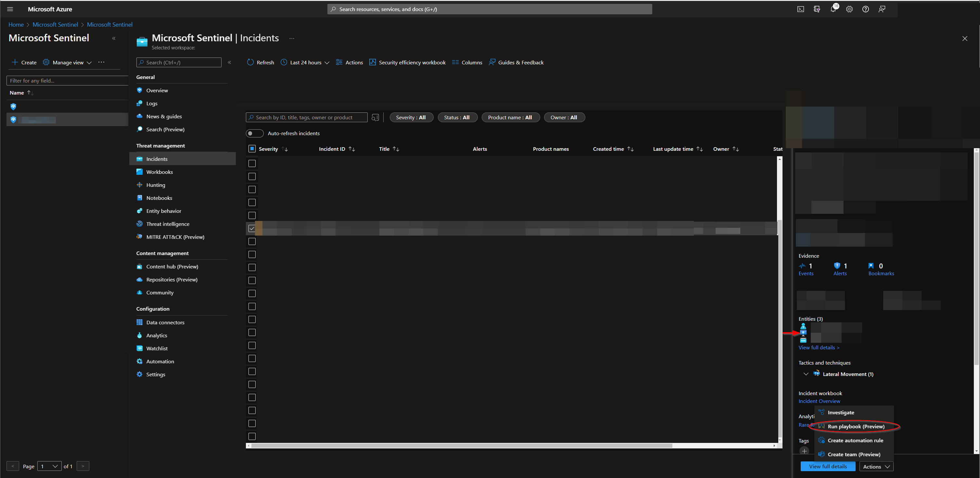Focus the Azure global search box
This screenshot has width=980, height=478.
490,9
